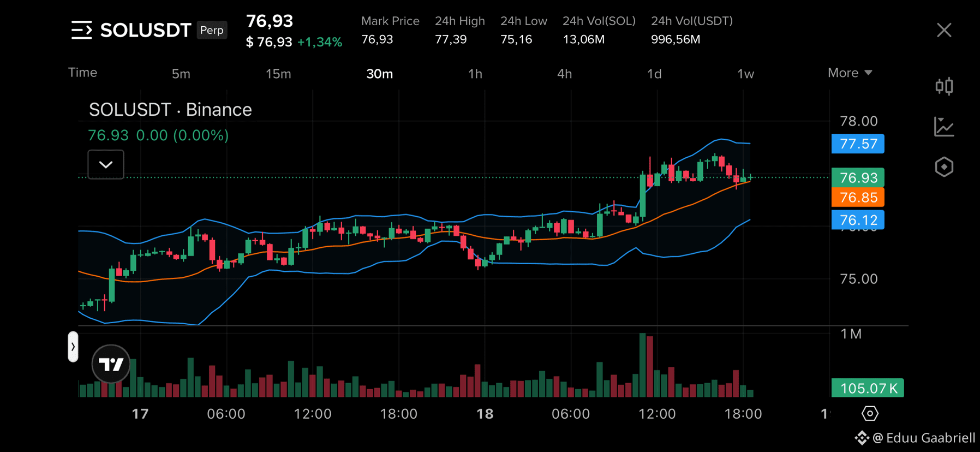Click the 24h Vol(USDT) value 996,56M

click(676, 39)
